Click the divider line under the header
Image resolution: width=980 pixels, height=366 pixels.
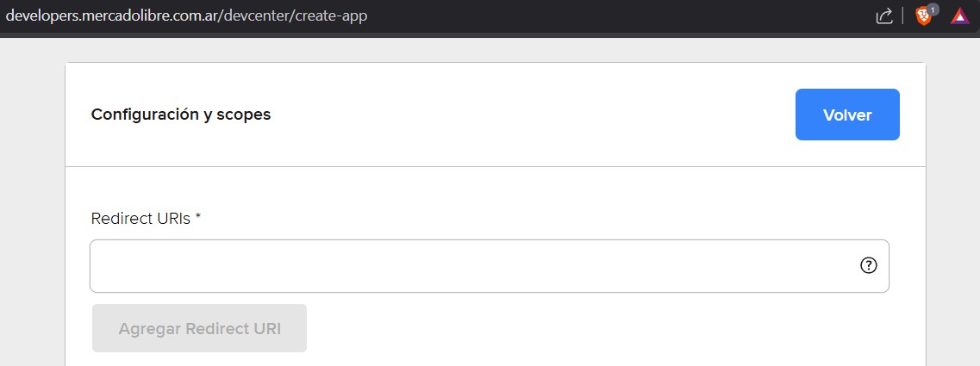(x=496, y=167)
